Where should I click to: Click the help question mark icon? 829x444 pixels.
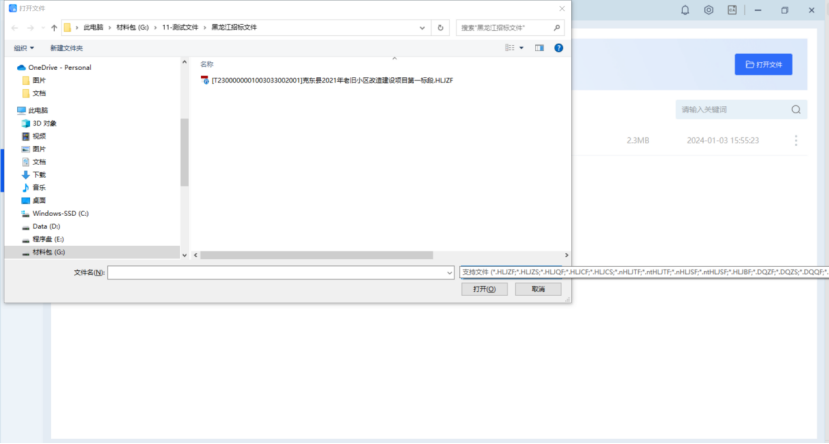tap(559, 47)
